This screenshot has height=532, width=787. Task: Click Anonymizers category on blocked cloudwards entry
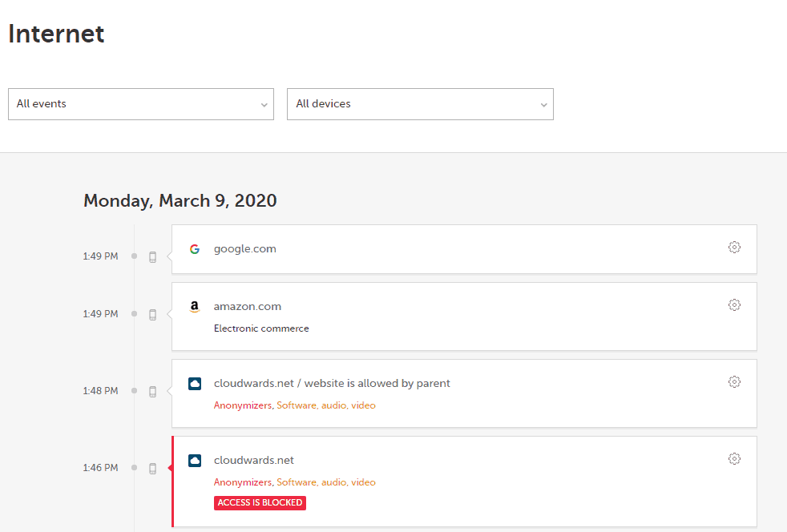tap(242, 482)
